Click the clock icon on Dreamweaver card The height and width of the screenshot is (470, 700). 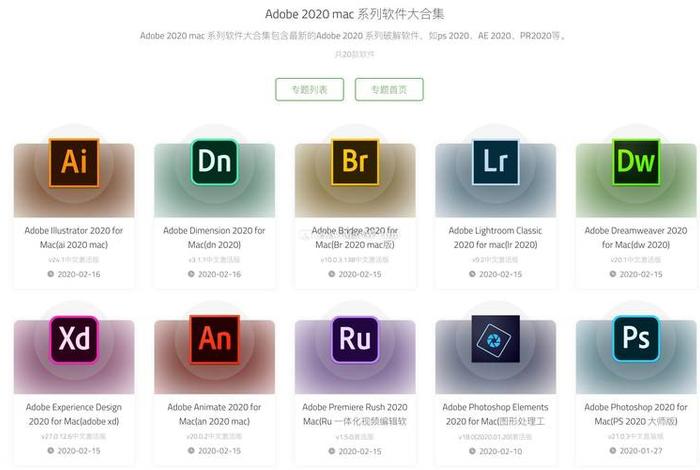pyautogui.click(x=613, y=274)
